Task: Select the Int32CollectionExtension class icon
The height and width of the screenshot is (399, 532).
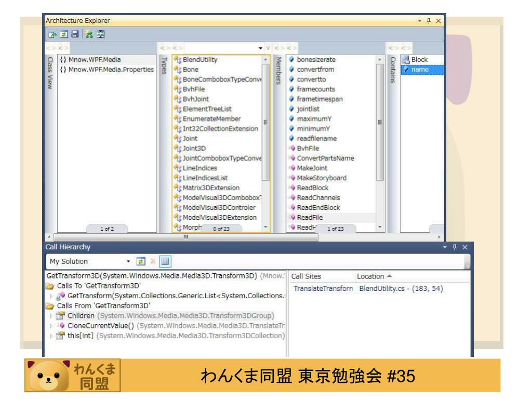Action: coord(178,129)
